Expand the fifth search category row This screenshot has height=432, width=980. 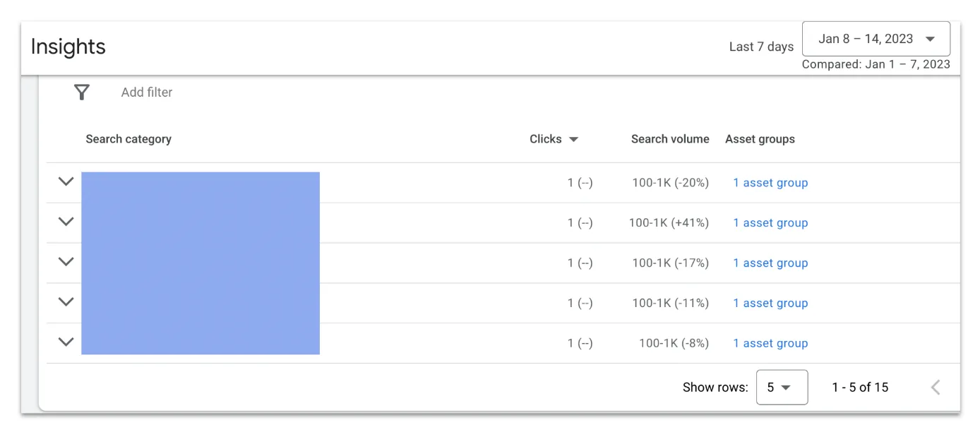point(66,342)
